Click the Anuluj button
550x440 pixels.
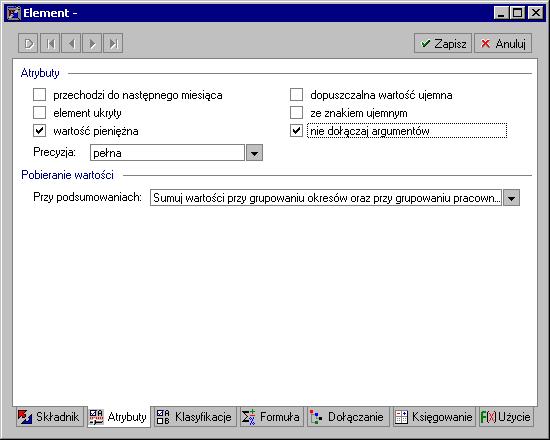pos(503,44)
